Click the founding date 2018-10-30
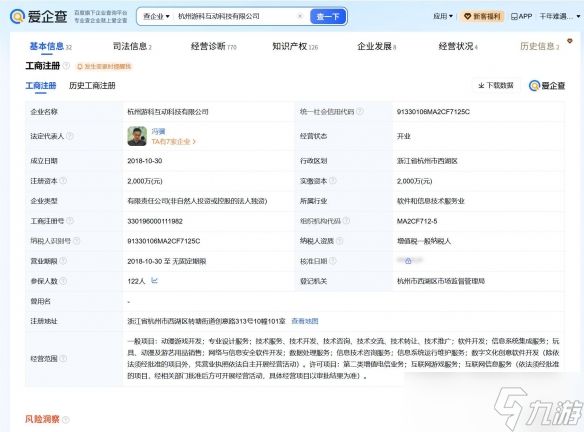This screenshot has width=584, height=432. (x=145, y=161)
